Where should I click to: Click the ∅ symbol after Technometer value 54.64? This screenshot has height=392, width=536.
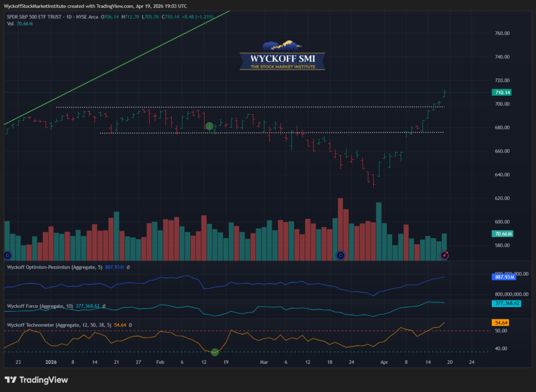coord(130,325)
